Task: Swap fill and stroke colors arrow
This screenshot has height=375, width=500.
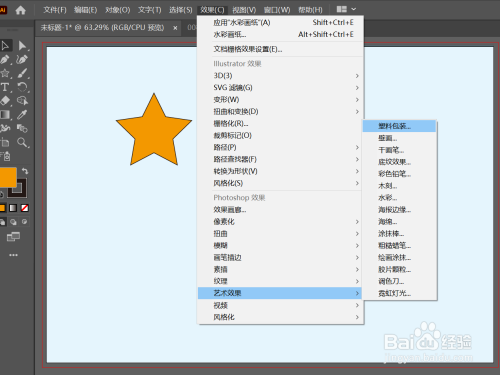Action: click(x=25, y=171)
